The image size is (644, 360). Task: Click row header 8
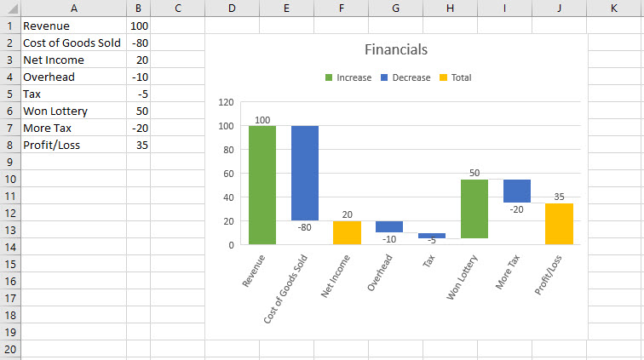tap(9, 145)
